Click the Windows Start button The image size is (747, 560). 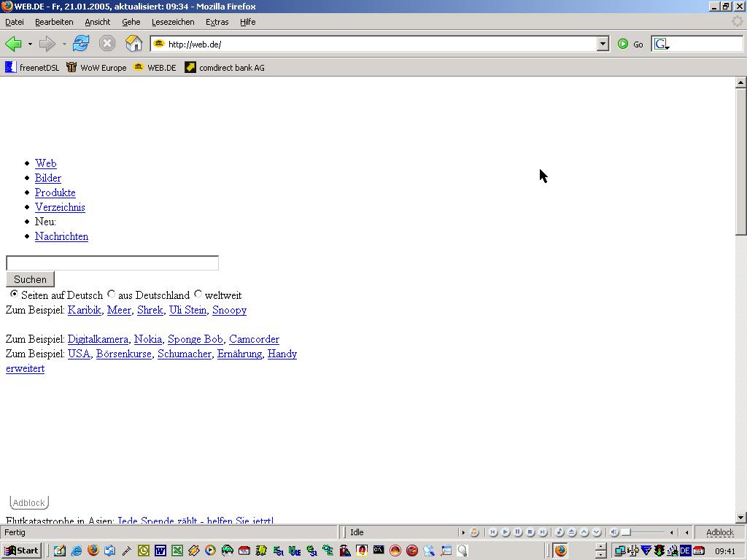[x=21, y=551]
